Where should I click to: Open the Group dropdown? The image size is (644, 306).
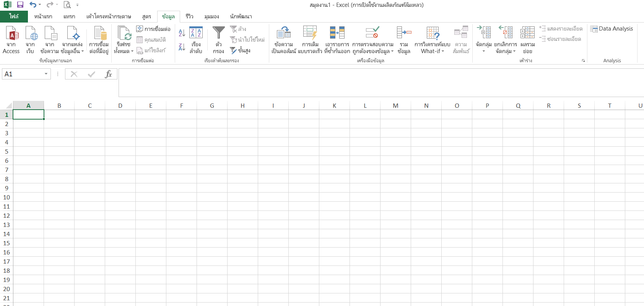click(484, 51)
